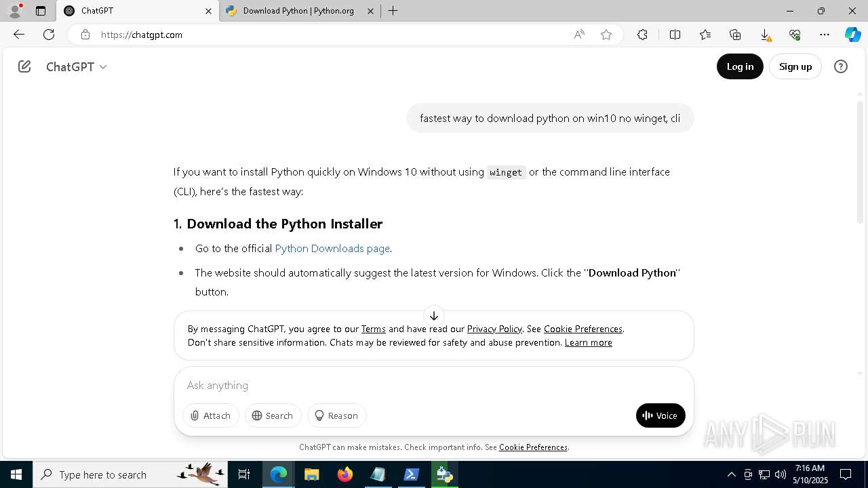Focus the Ask anything input field
This screenshot has width=868, height=488.
434,385
